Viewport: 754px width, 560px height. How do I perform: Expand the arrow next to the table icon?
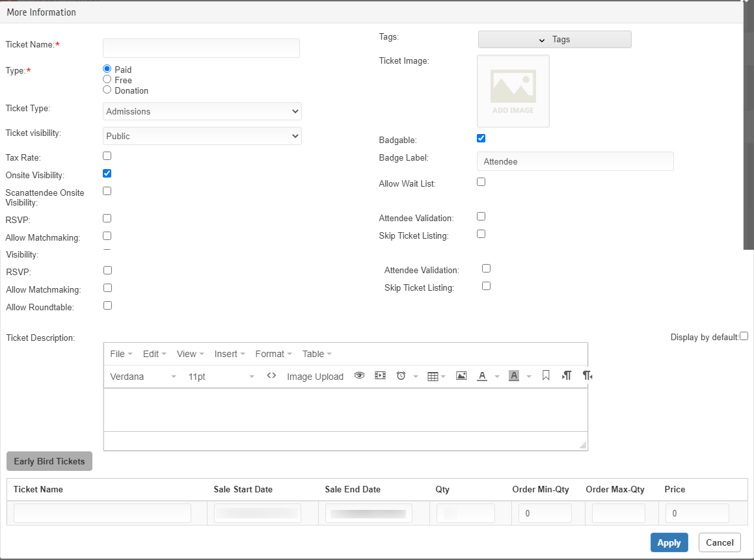click(x=444, y=377)
